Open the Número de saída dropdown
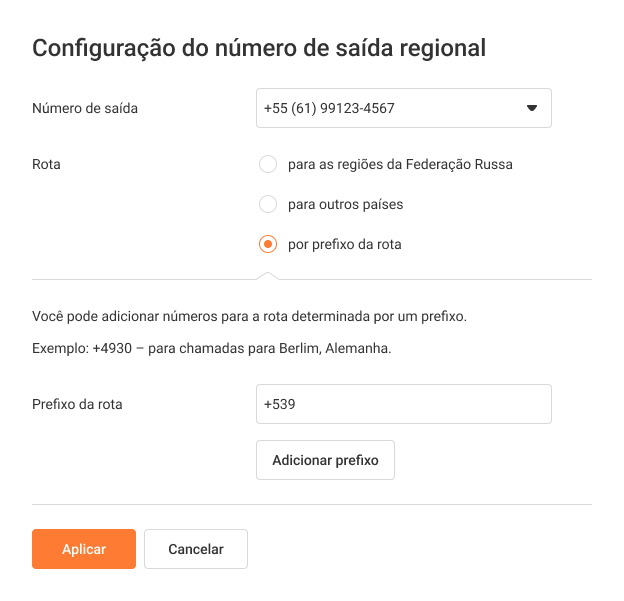Viewport: 624px width, 601px height. 403,108
